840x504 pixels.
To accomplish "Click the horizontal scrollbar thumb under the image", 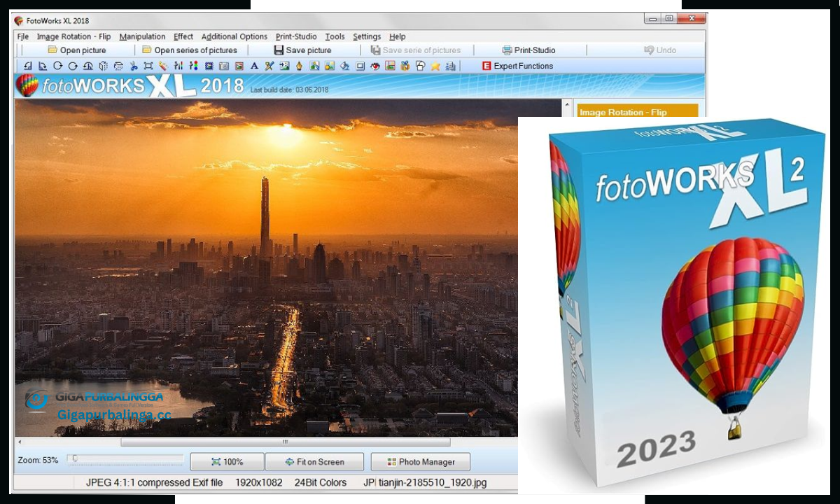I will [286, 442].
